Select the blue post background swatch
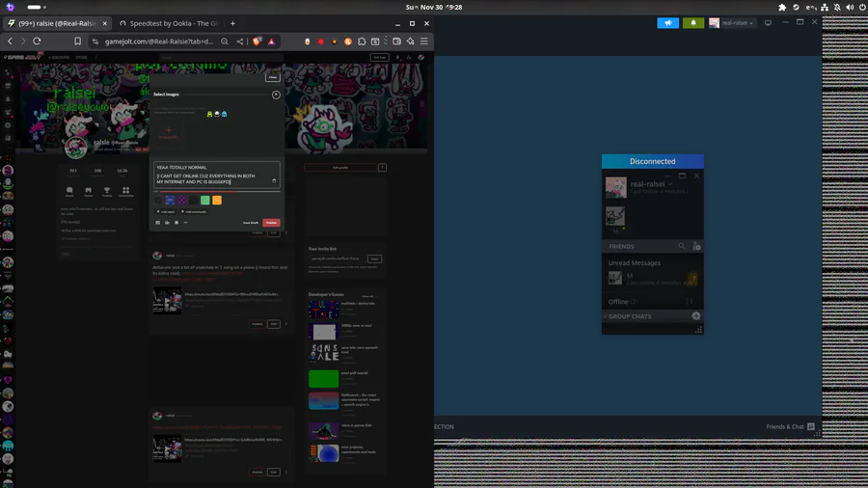The height and width of the screenshot is (488, 868). pos(170,201)
